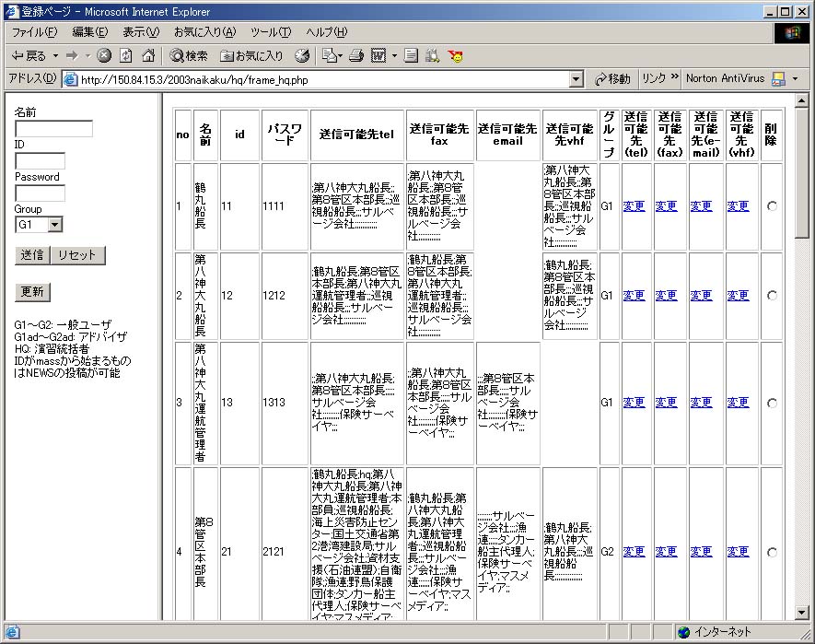The height and width of the screenshot is (644, 815).
Task: Click the page icon in the address bar
Action: 70,79
